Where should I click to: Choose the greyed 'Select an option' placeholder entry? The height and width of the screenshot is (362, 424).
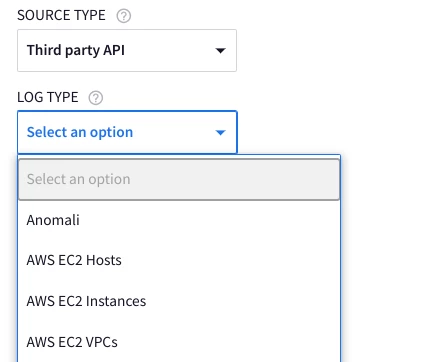pyautogui.click(x=179, y=179)
